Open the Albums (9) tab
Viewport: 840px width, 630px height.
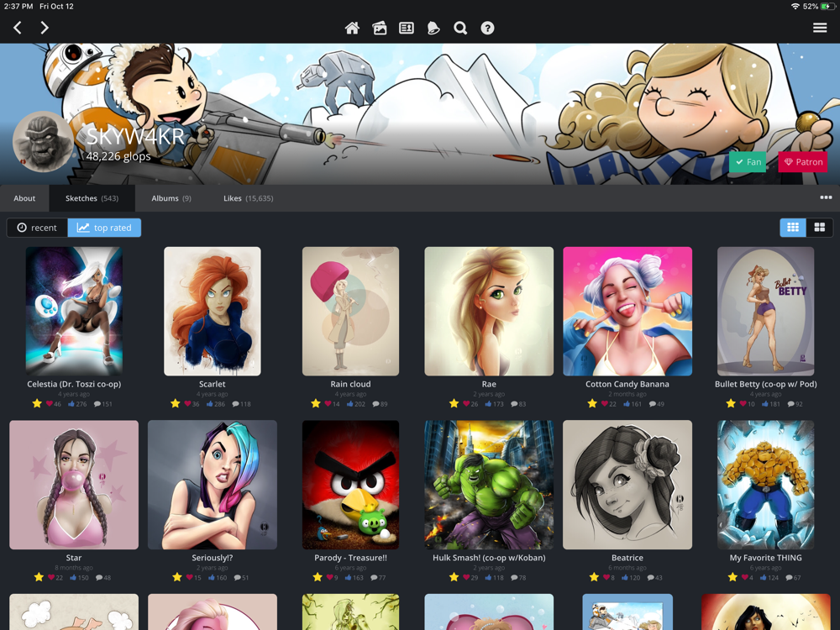pyautogui.click(x=171, y=198)
